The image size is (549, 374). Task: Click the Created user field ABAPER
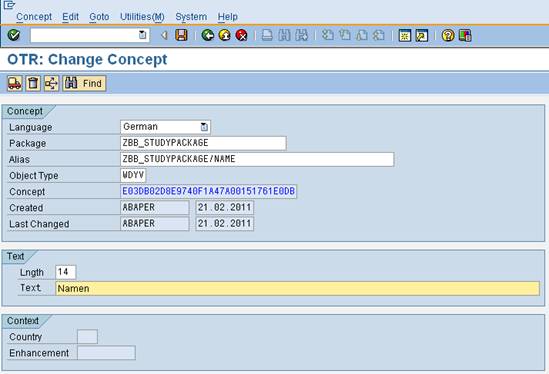tap(154, 207)
